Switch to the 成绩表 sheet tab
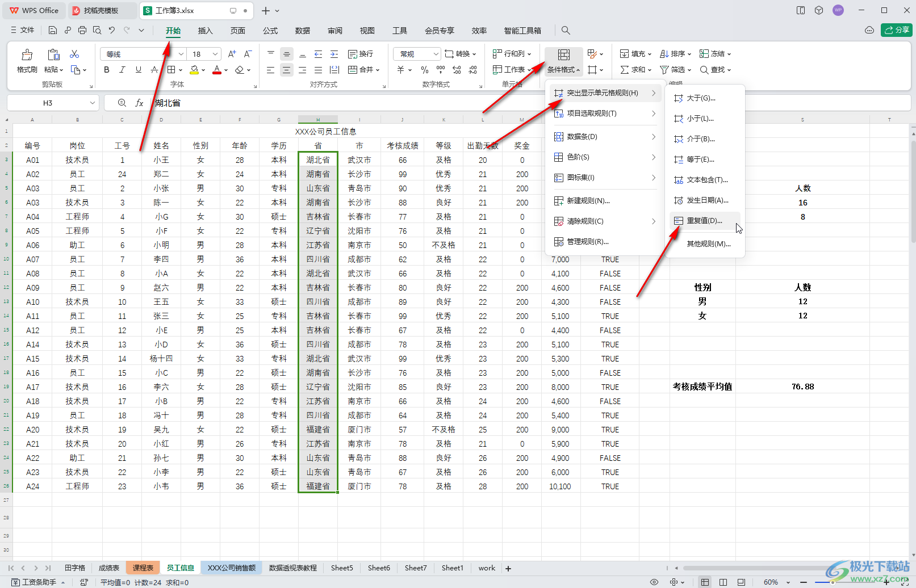The image size is (916, 588). point(109,568)
